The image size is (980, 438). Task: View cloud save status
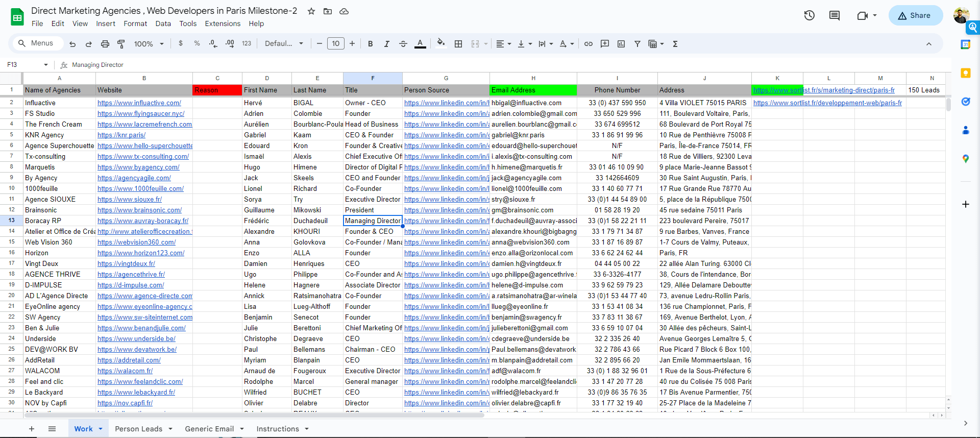coord(344,11)
